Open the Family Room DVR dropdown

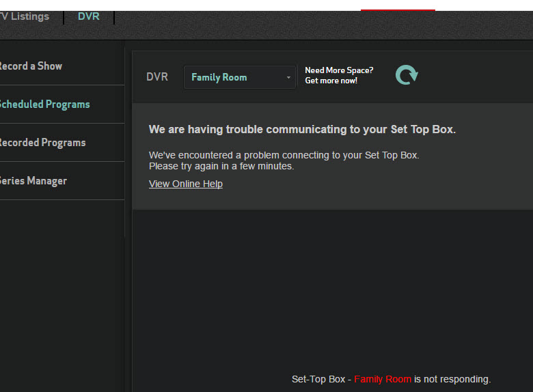click(x=240, y=77)
